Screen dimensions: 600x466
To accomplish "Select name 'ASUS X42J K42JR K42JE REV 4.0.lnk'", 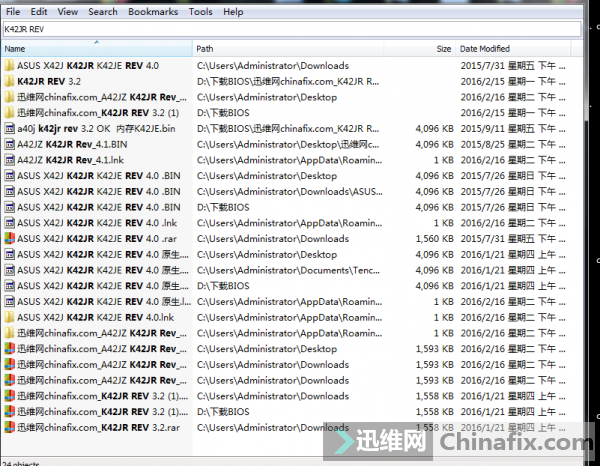I will [95, 318].
